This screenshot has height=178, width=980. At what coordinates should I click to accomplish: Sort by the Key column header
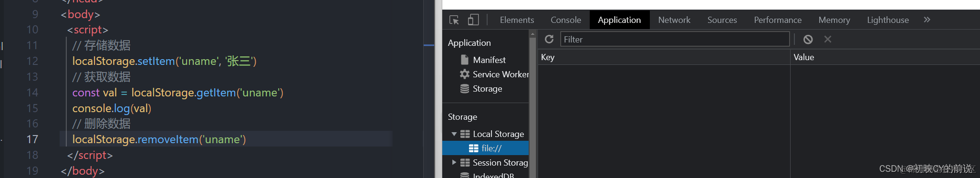point(664,57)
